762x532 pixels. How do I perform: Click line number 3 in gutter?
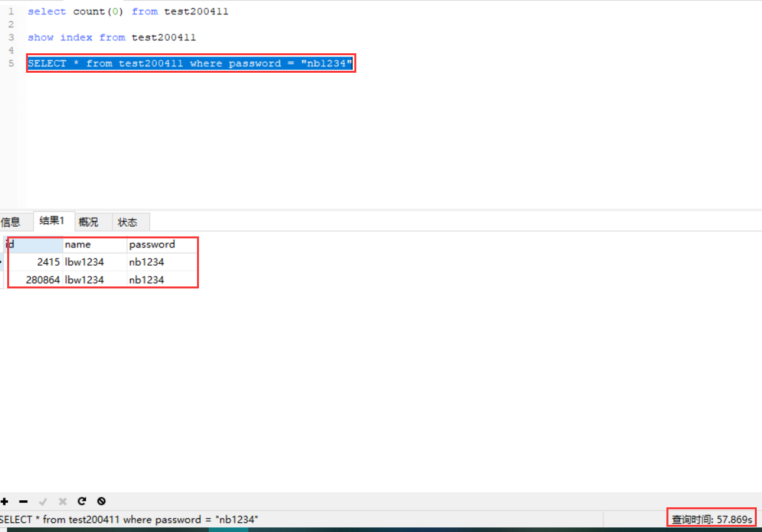(10, 38)
